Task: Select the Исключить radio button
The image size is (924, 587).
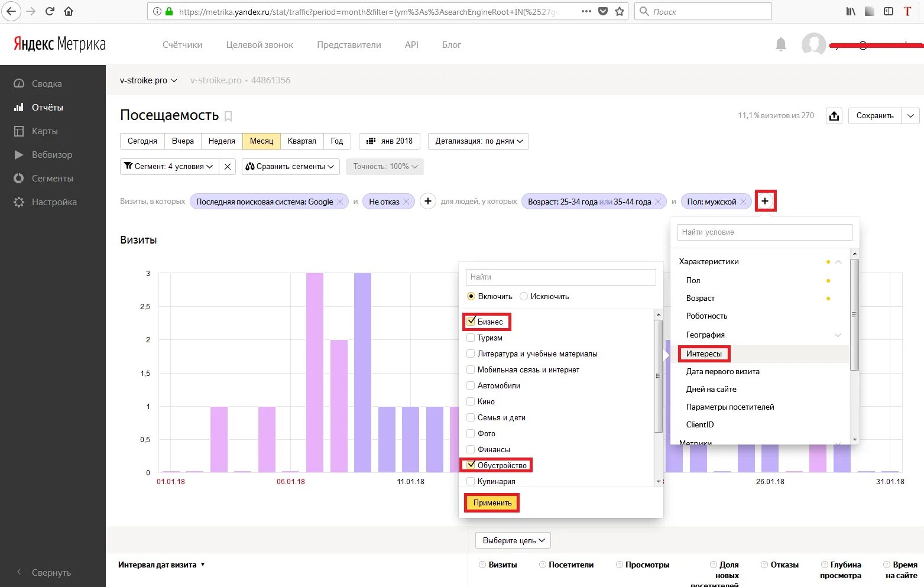Action: 524,296
